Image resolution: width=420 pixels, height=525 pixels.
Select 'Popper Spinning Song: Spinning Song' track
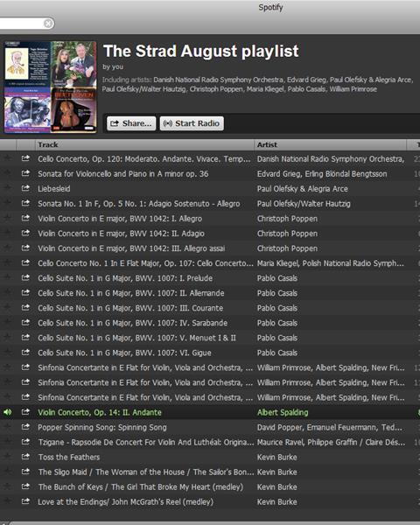101,428
